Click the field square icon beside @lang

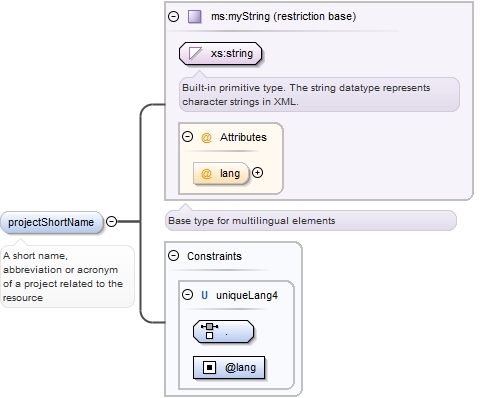209,367
